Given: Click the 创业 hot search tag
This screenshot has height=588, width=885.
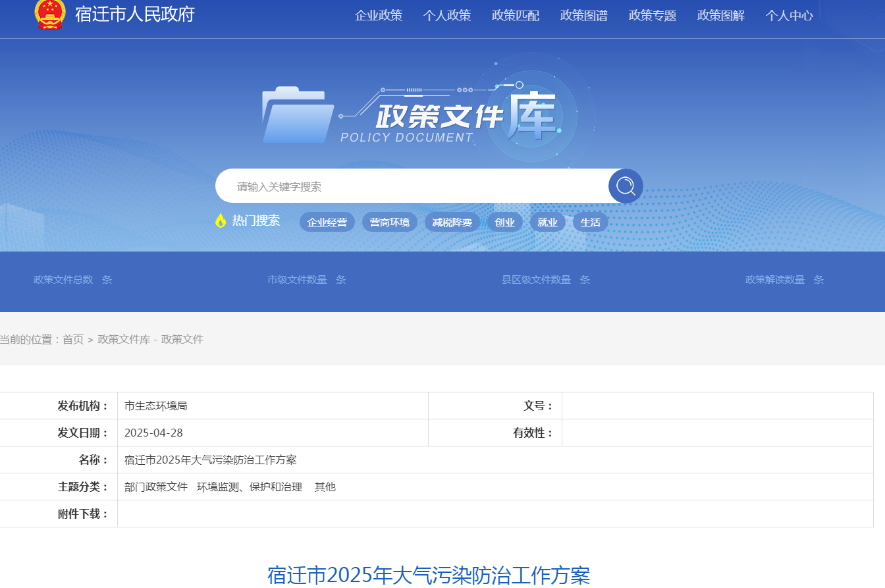Looking at the screenshot, I should click(x=505, y=223).
